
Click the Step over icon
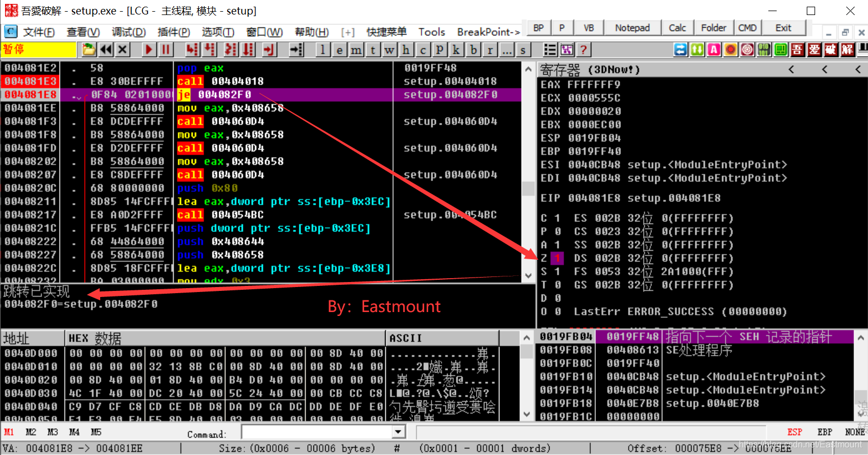pyautogui.click(x=210, y=50)
